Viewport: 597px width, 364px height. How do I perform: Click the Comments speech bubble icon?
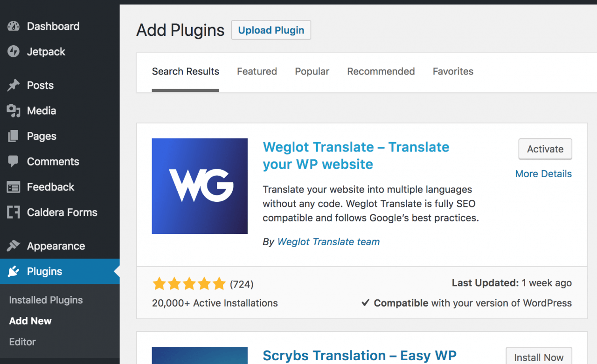pos(14,162)
